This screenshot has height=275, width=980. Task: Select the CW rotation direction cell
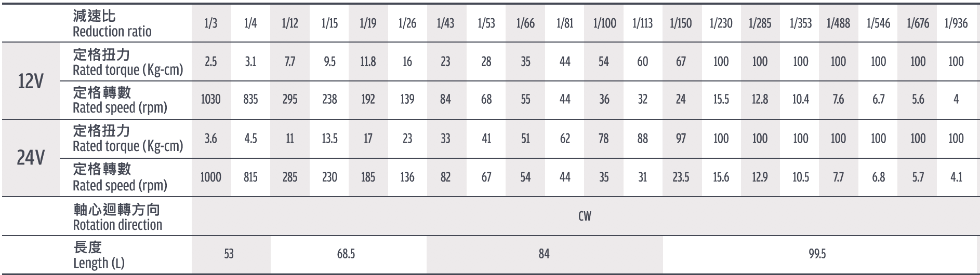click(x=585, y=216)
